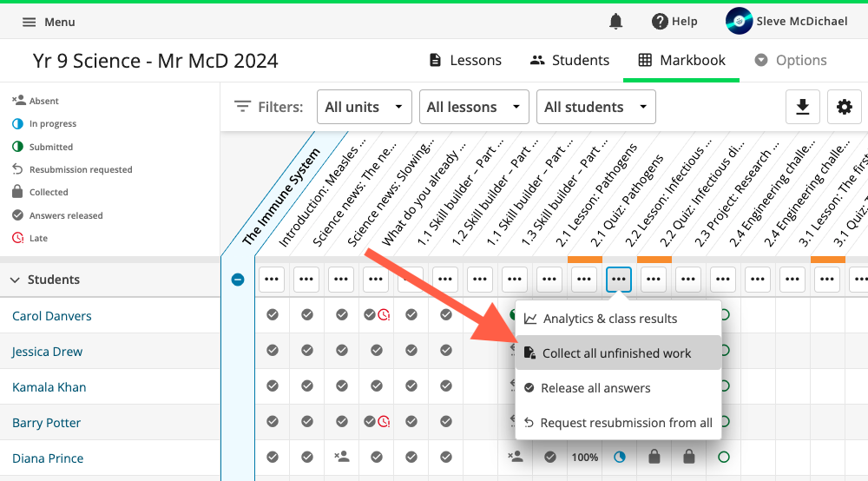Click Kamala Khan 1.1 Skill builder checkmark
Image resolution: width=868 pixels, height=481 pixels.
(x=411, y=385)
